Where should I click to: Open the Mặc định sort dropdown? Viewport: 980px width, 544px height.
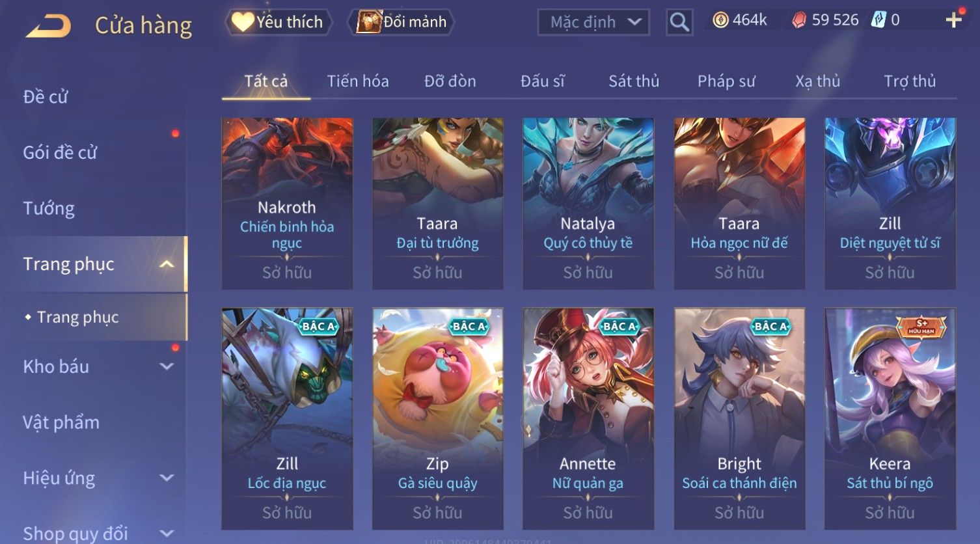tap(593, 22)
